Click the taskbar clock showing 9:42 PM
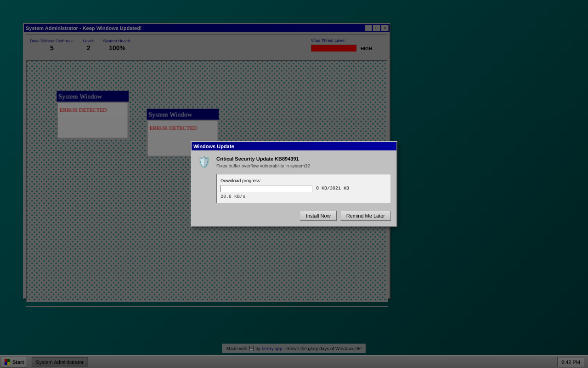The image size is (588, 368). pyautogui.click(x=571, y=362)
